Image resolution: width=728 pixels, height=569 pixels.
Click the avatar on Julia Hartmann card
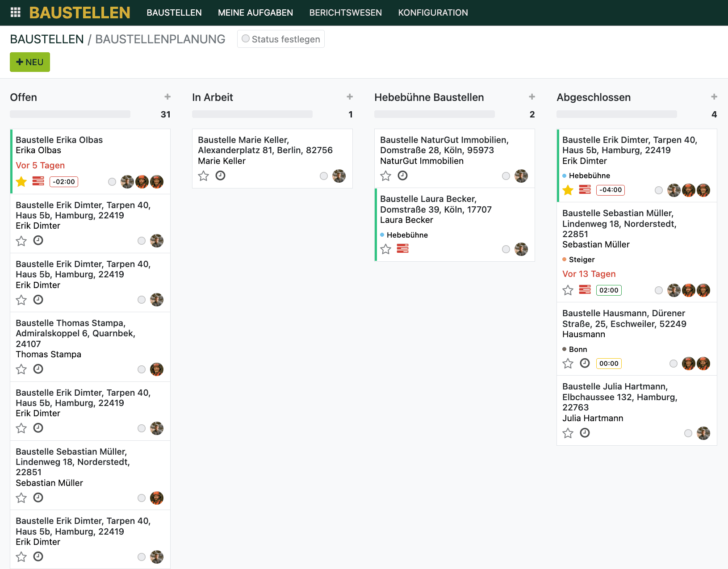pyautogui.click(x=703, y=433)
